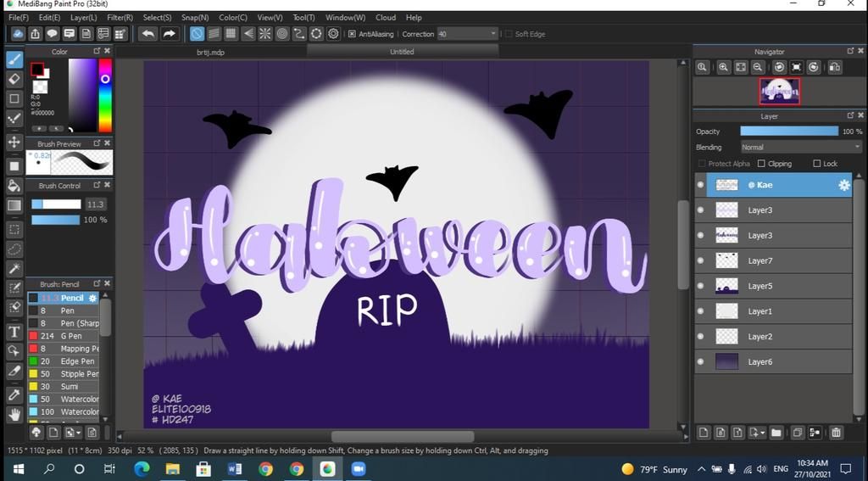Viewport: 868px width, 481px height.
Task: Select the Select Pen tool
Action: pyautogui.click(x=14, y=288)
